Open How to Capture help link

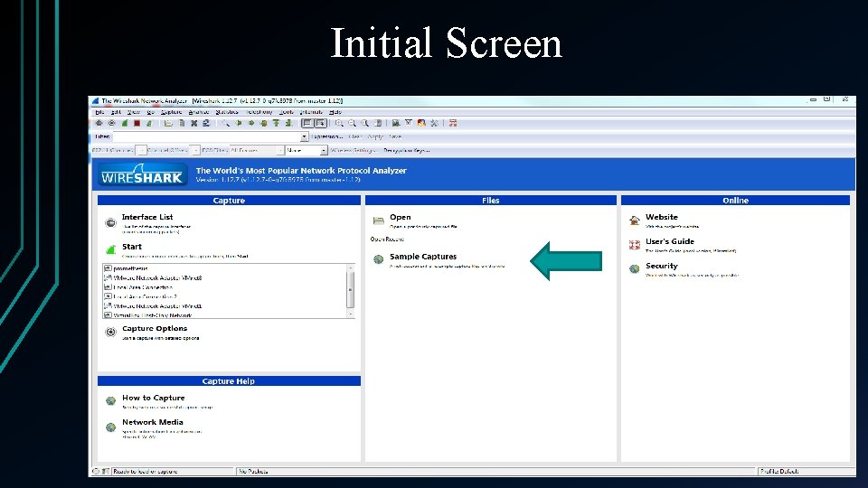coord(154,398)
